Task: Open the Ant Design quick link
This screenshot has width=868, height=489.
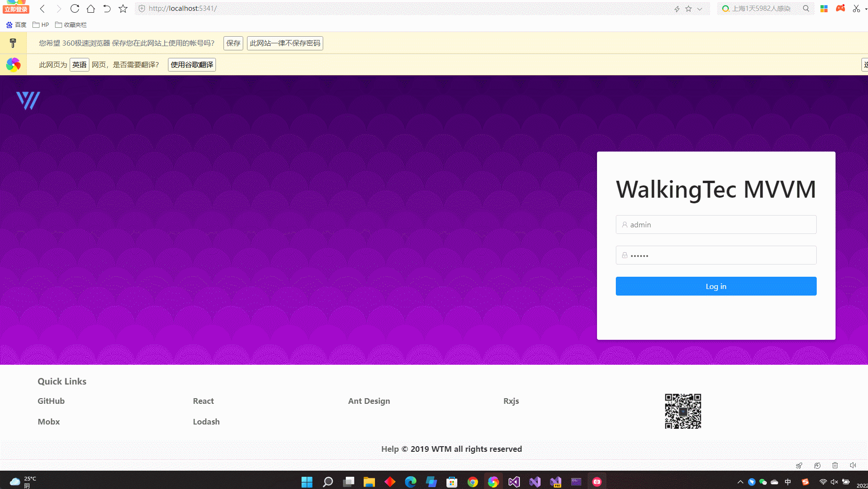Action: point(369,401)
